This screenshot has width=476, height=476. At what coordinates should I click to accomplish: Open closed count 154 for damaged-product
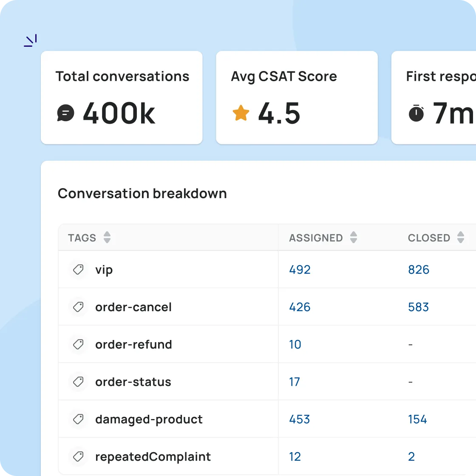417,419
